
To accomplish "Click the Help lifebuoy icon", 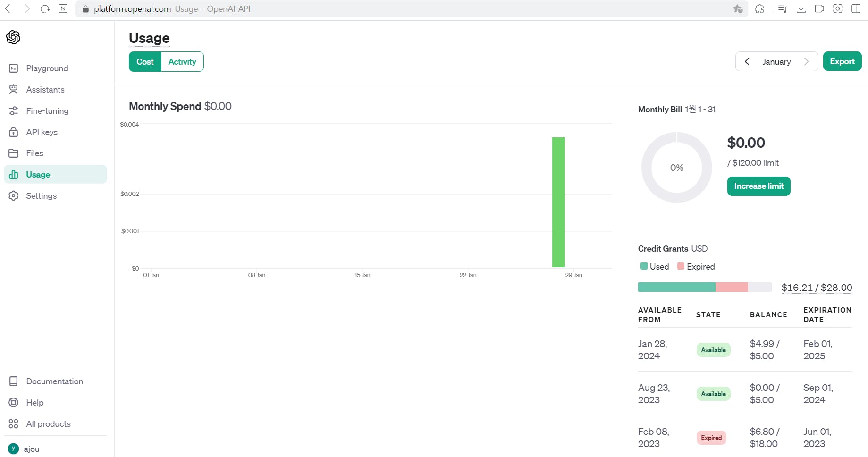I will [x=14, y=403].
